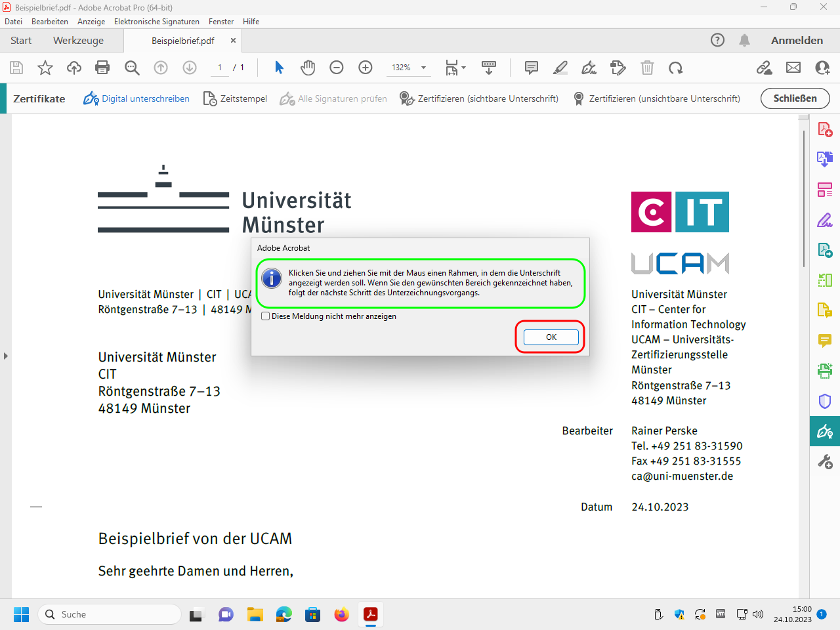Switch to the Werkzeuge tab
The image size is (840, 630).
click(78, 41)
